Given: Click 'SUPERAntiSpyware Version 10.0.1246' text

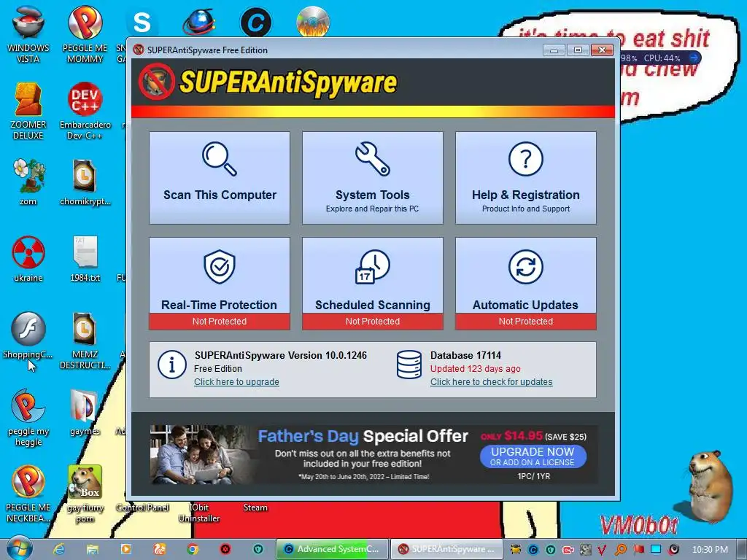Looking at the screenshot, I should pyautogui.click(x=281, y=355).
